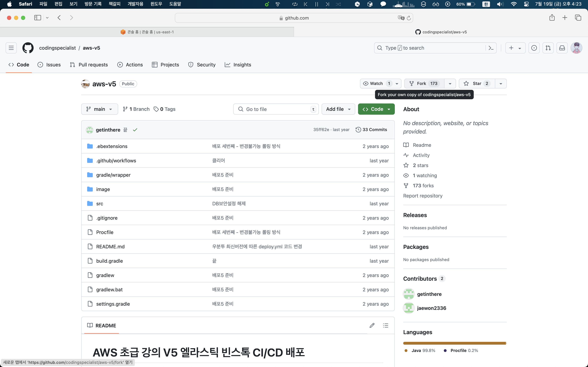The height and width of the screenshot is (367, 588).
Task: Open the green Code dropdown
Action: point(376,109)
